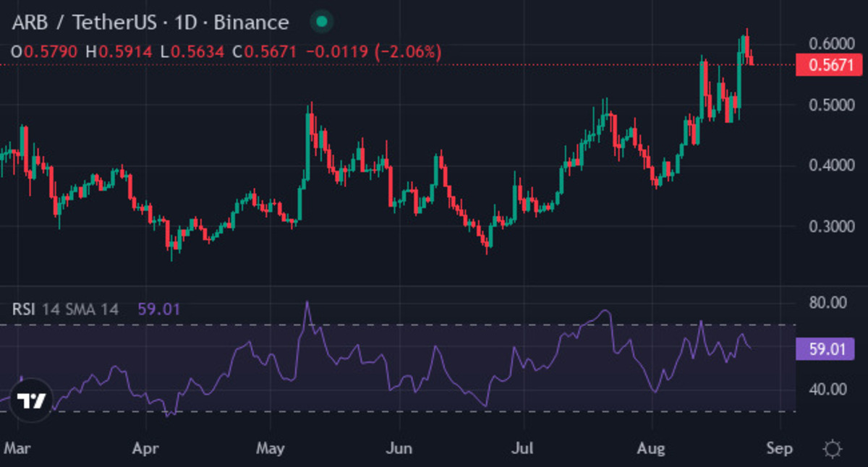Click the TradingView logo icon
868x467 pixels.
[32, 400]
